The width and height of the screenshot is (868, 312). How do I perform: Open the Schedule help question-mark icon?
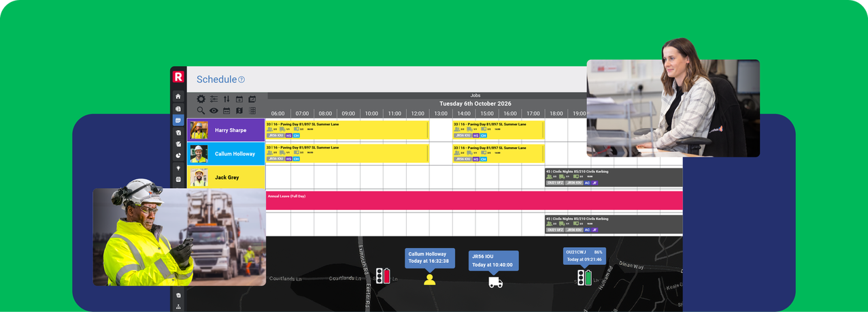tap(241, 80)
